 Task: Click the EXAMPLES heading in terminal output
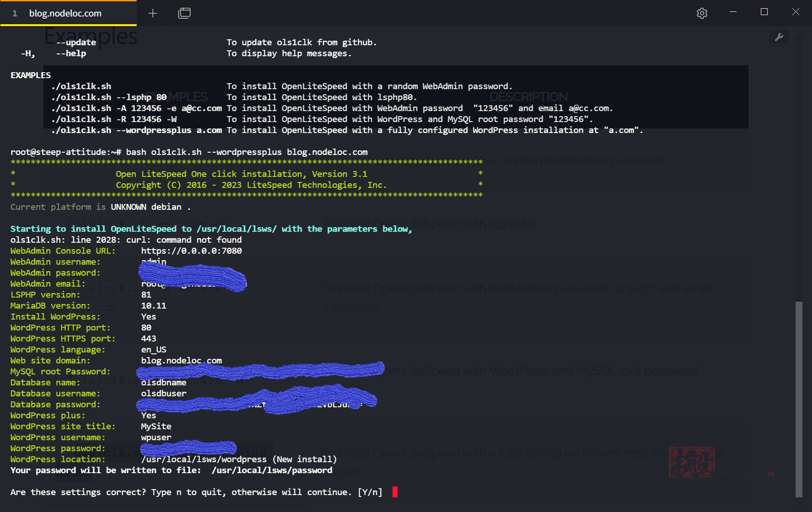click(31, 75)
